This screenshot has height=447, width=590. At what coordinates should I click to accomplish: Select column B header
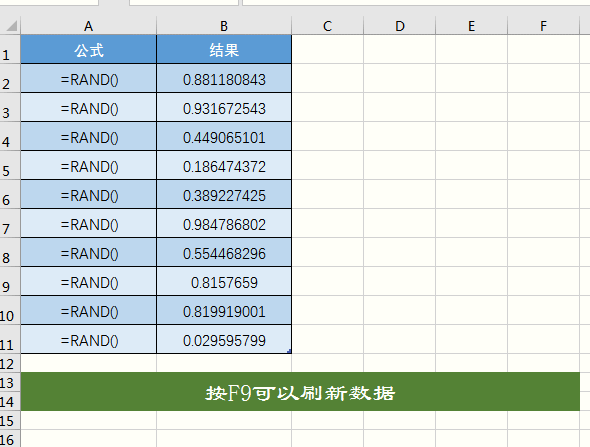tap(224, 26)
